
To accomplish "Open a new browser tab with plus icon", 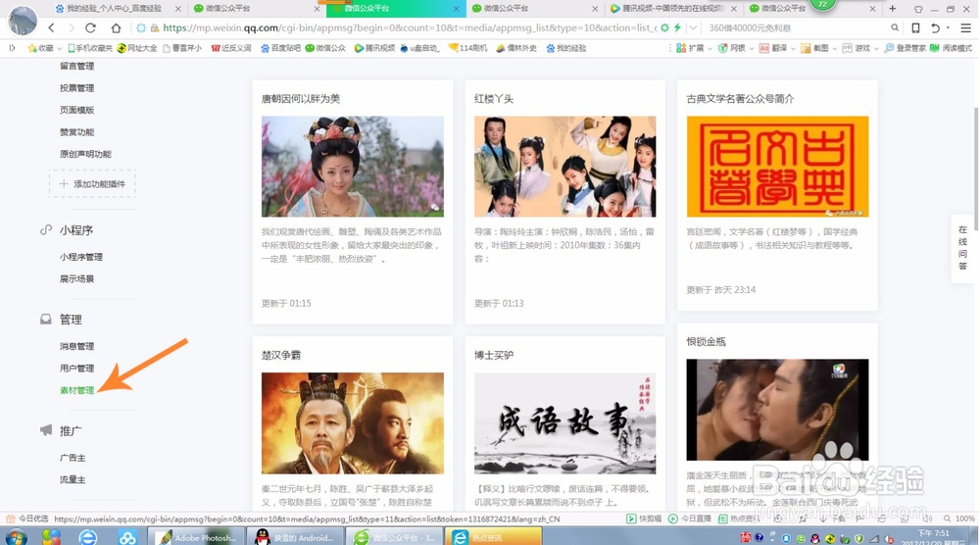I will [893, 8].
